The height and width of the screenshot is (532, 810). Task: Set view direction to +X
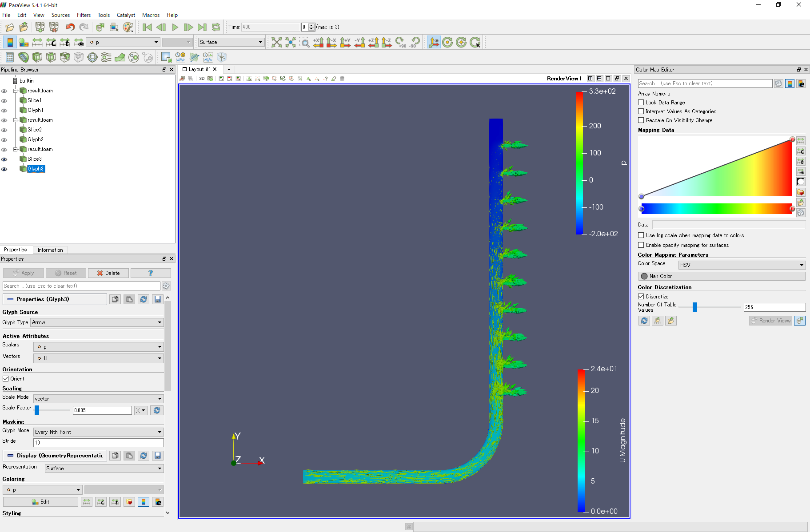coord(318,42)
